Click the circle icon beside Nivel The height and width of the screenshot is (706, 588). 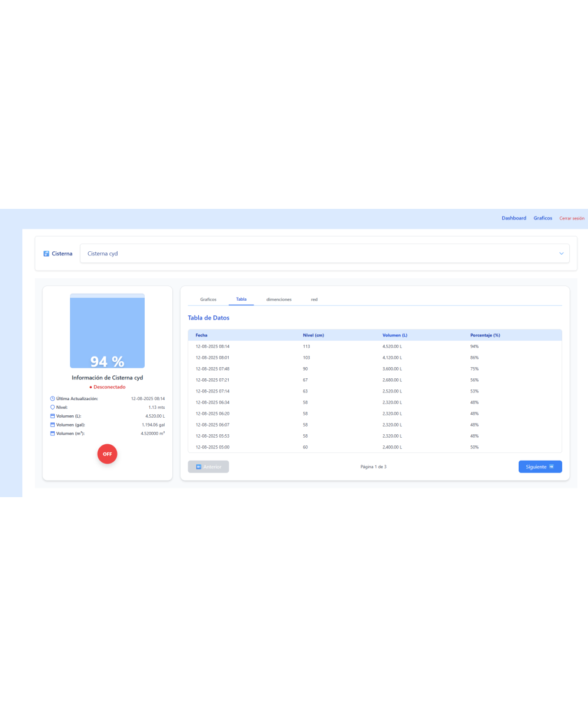point(52,407)
